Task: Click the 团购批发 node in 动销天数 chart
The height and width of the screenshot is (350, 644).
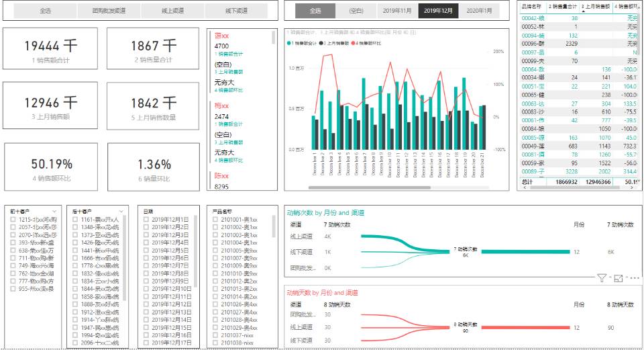Action: pyautogui.click(x=303, y=314)
